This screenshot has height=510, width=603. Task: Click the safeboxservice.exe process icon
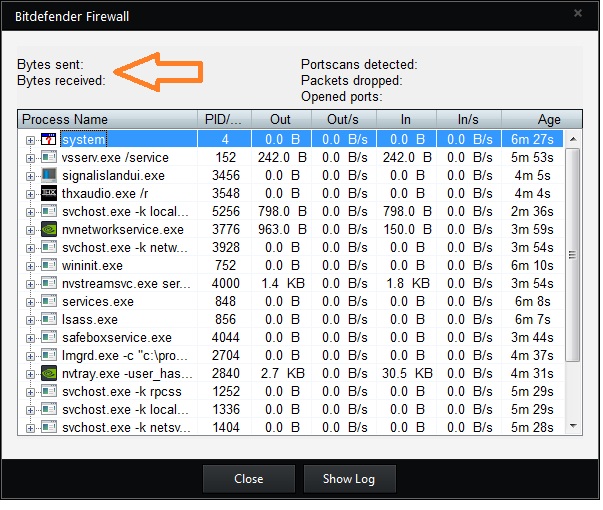[49, 337]
